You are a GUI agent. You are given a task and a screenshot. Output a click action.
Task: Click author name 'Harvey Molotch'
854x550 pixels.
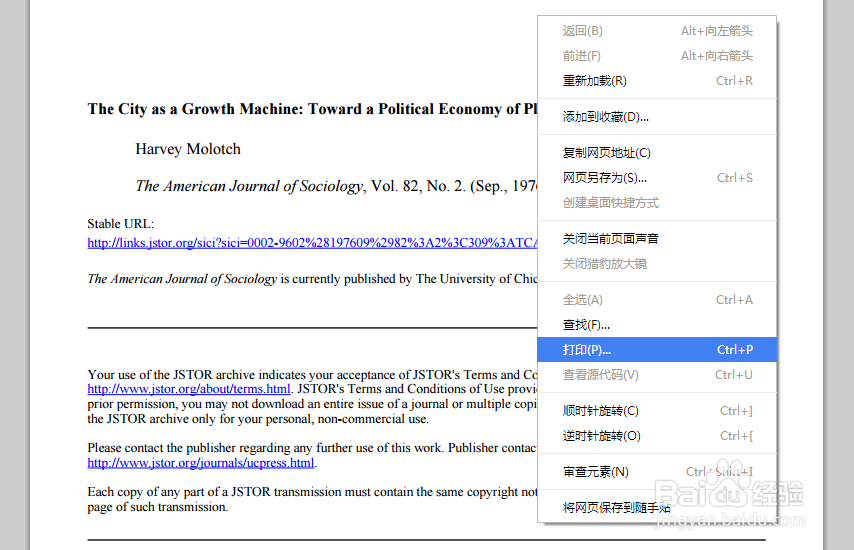pyautogui.click(x=188, y=149)
